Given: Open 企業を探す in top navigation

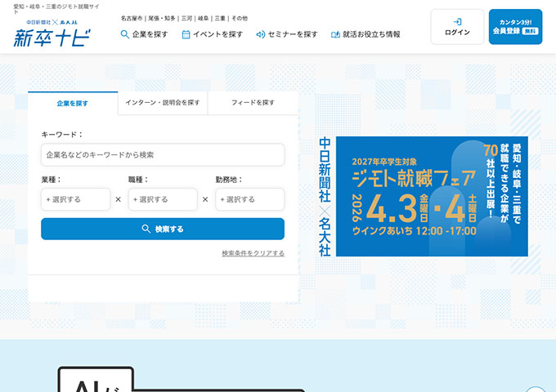Looking at the screenshot, I should click(145, 34).
